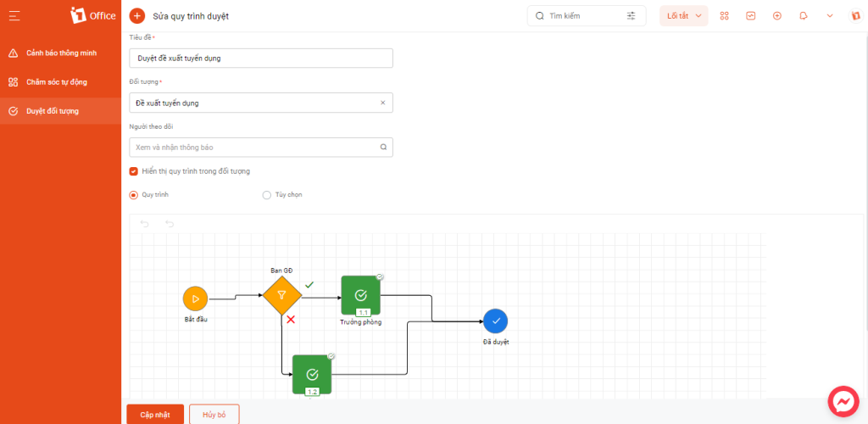
Task: Click the orange plus add button
Action: point(136,15)
